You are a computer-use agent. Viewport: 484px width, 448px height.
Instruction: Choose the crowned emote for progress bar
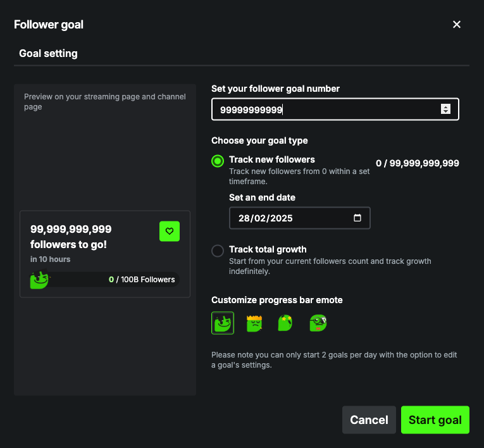(x=254, y=323)
